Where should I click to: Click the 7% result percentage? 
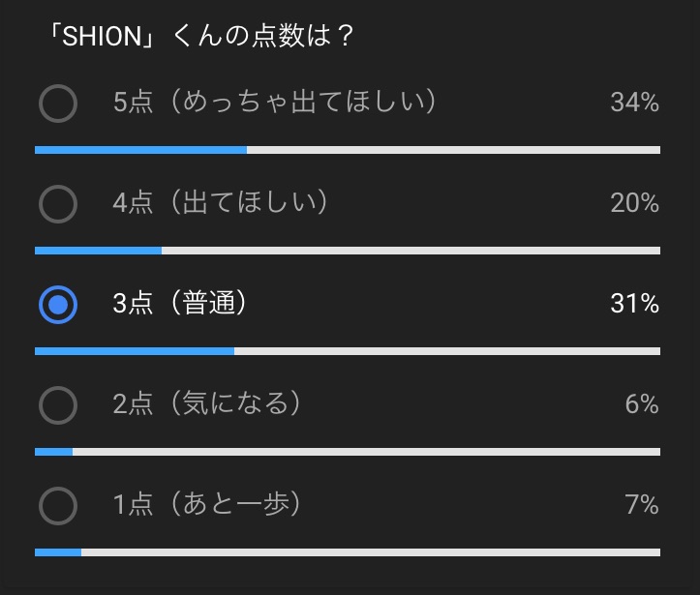point(642,505)
